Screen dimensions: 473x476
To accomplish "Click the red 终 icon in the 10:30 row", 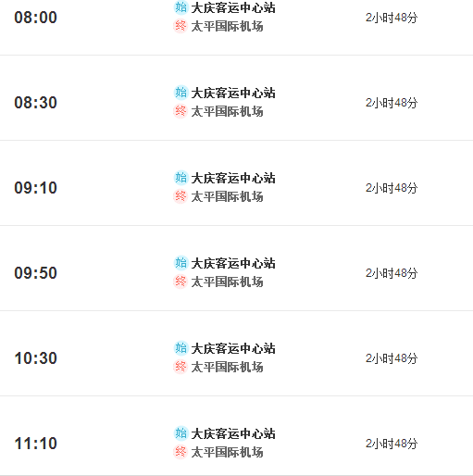I will tap(180, 367).
